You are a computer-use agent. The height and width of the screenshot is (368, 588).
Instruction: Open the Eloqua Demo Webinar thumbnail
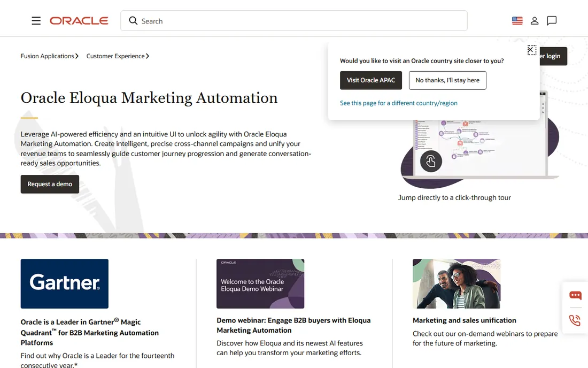coord(260,283)
